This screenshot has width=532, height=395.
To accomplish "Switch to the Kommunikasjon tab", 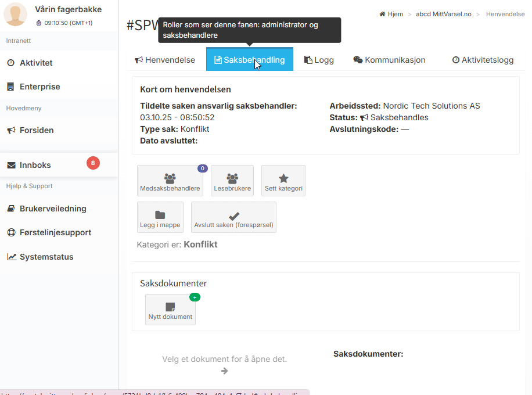I will coord(389,60).
